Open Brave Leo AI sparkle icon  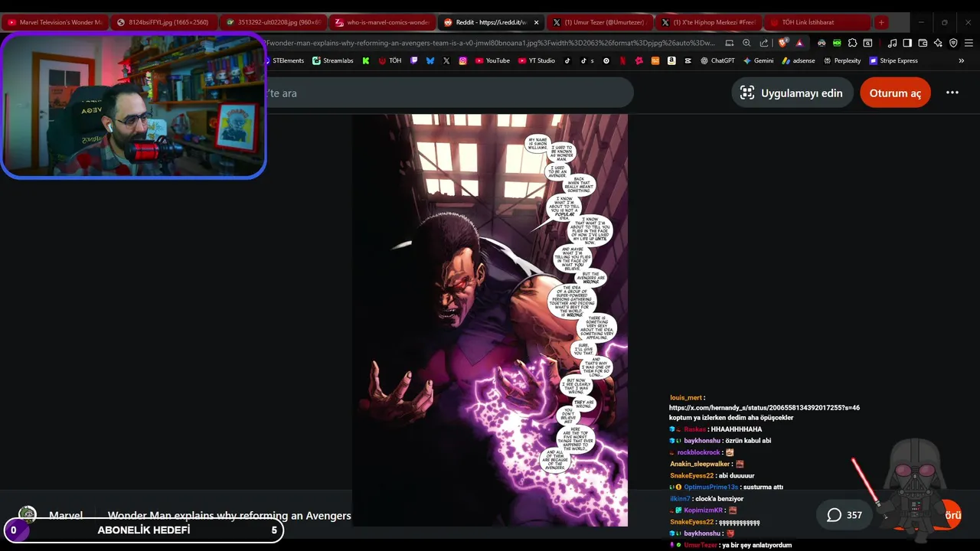point(938,43)
